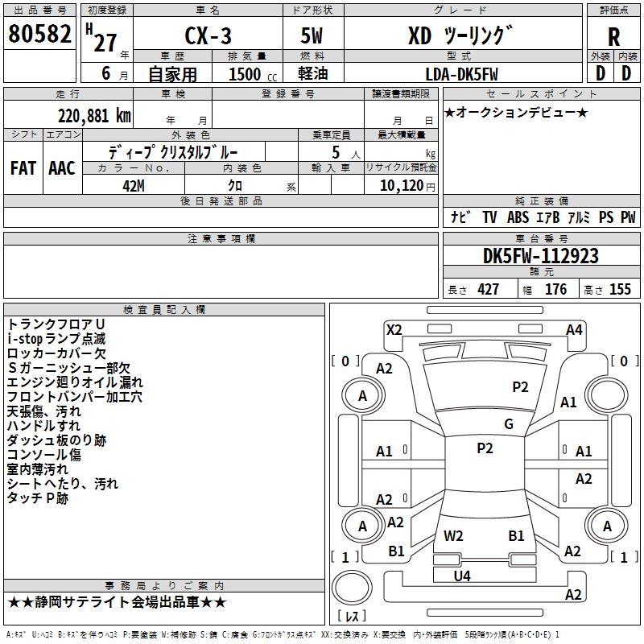Select the TV equipment entry
The image size is (644, 644).
[x=489, y=217]
